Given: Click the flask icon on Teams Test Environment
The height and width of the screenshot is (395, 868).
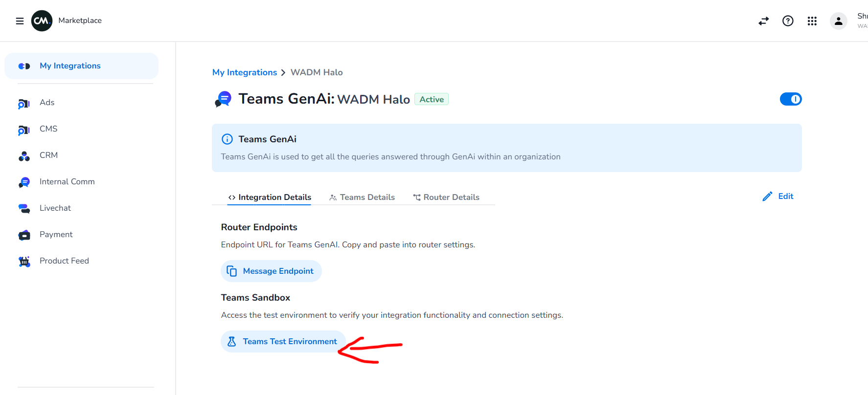Looking at the screenshot, I should tap(232, 342).
